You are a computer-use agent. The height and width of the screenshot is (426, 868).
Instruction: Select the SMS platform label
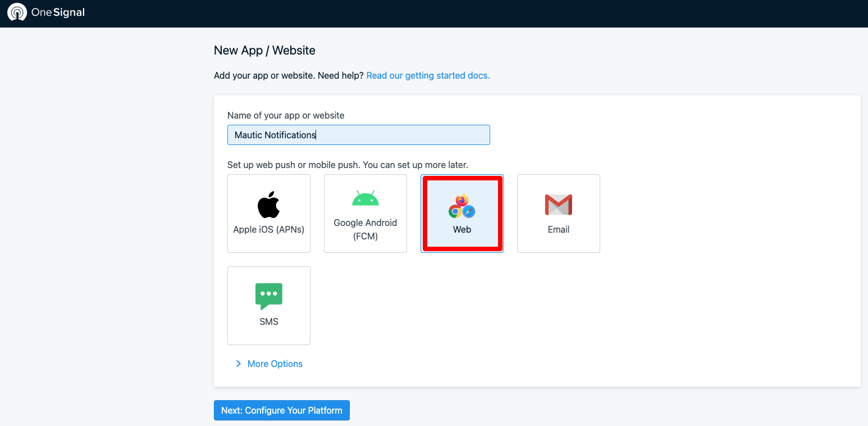click(268, 321)
